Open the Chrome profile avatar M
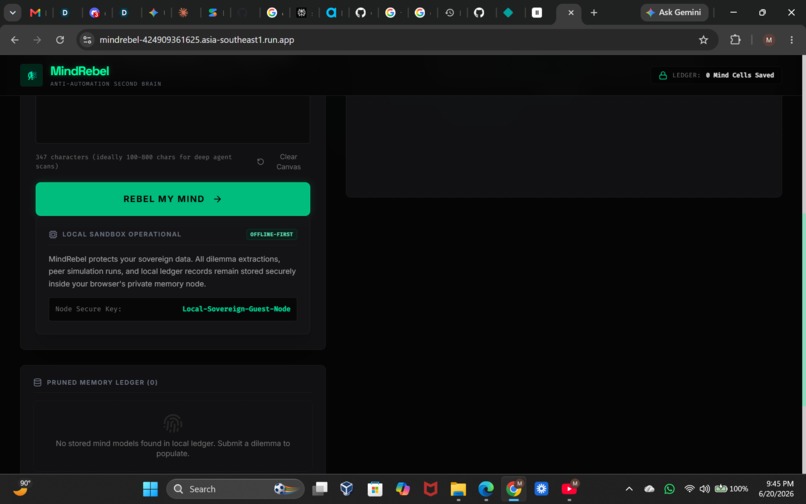This screenshot has width=806, height=504. 768,40
